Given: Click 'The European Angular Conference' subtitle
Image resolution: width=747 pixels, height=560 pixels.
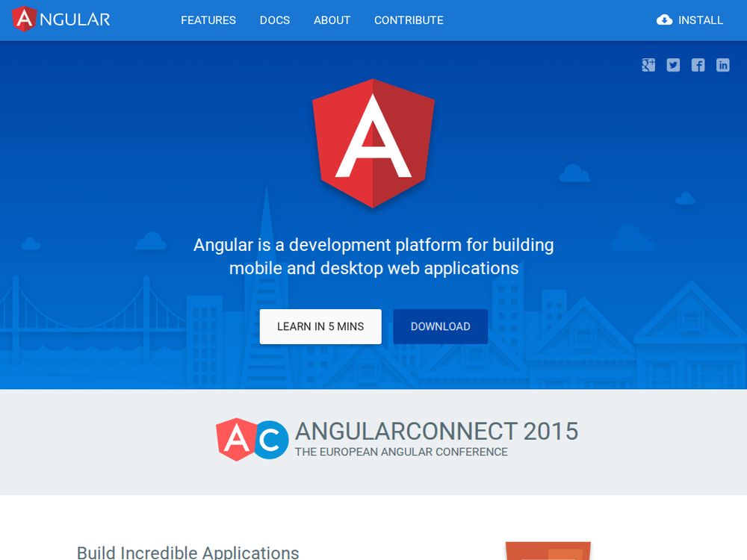Looking at the screenshot, I should pyautogui.click(x=401, y=452).
